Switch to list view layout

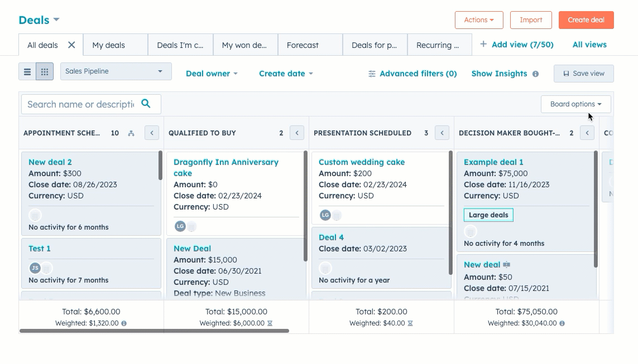point(27,72)
